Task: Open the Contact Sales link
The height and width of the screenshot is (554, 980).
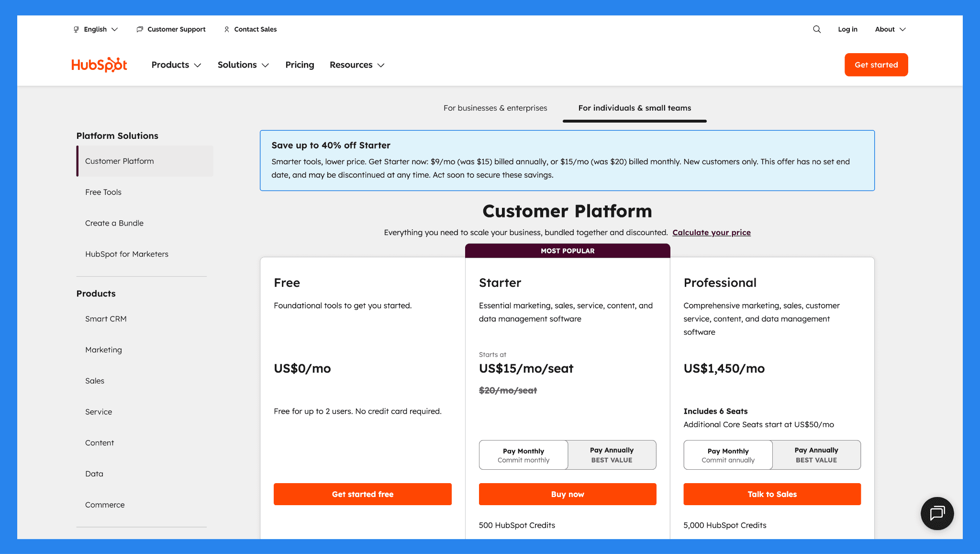Action: pyautogui.click(x=256, y=29)
